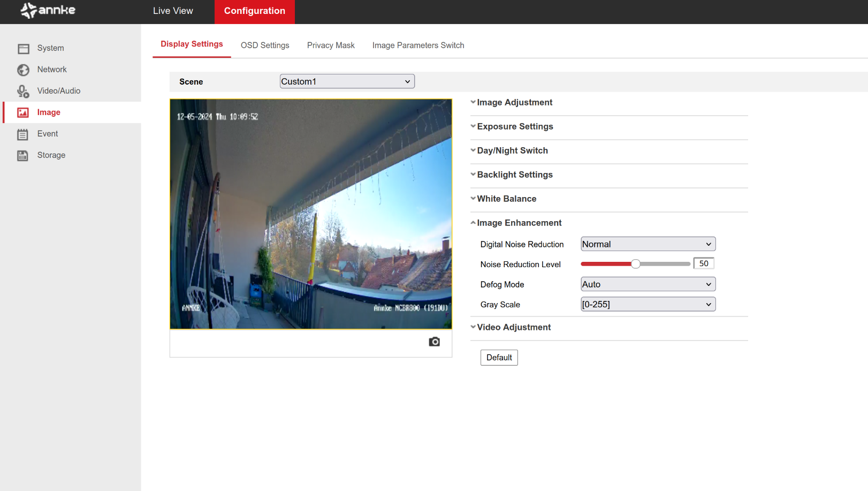Image resolution: width=868 pixels, height=491 pixels.
Task: Open the Scene dropdown
Action: click(x=347, y=81)
